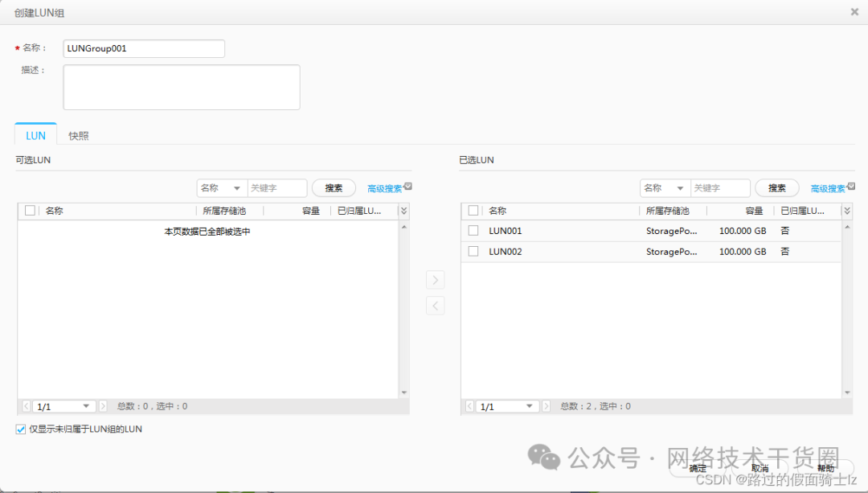Click next page arrow below the available LUN list
The image size is (868, 493).
tap(103, 406)
